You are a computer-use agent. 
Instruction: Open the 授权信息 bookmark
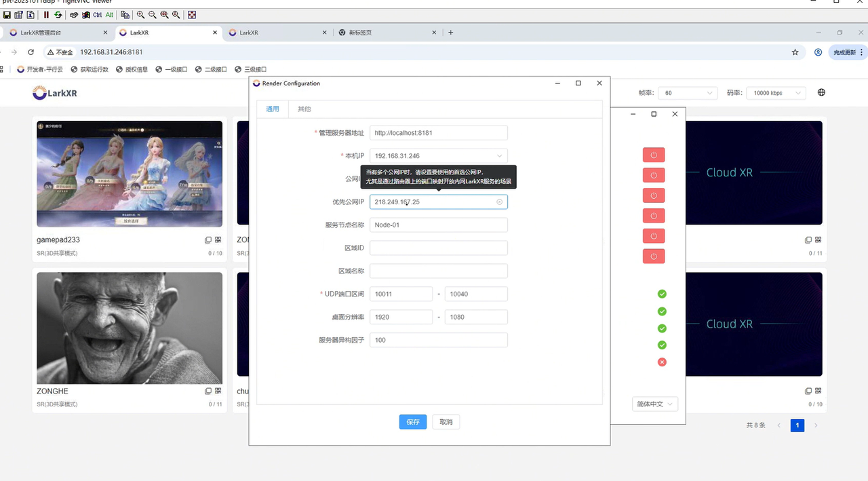click(132, 69)
